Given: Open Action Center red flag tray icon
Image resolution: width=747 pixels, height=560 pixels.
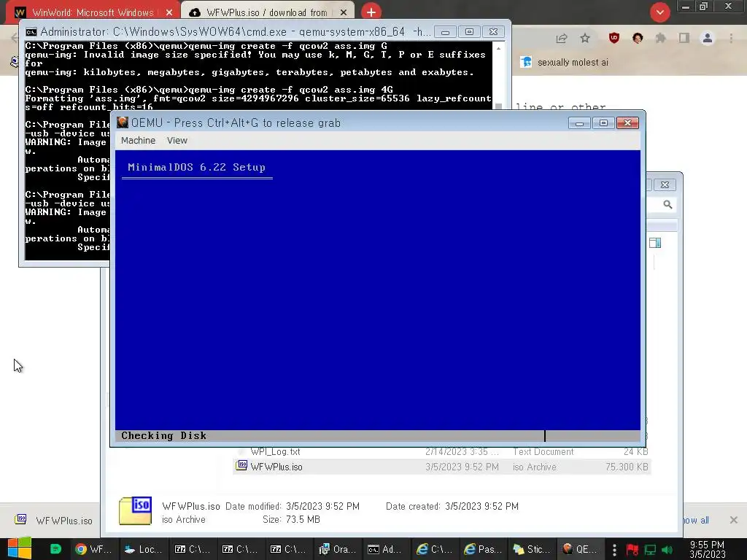Looking at the screenshot, I should click(632, 550).
